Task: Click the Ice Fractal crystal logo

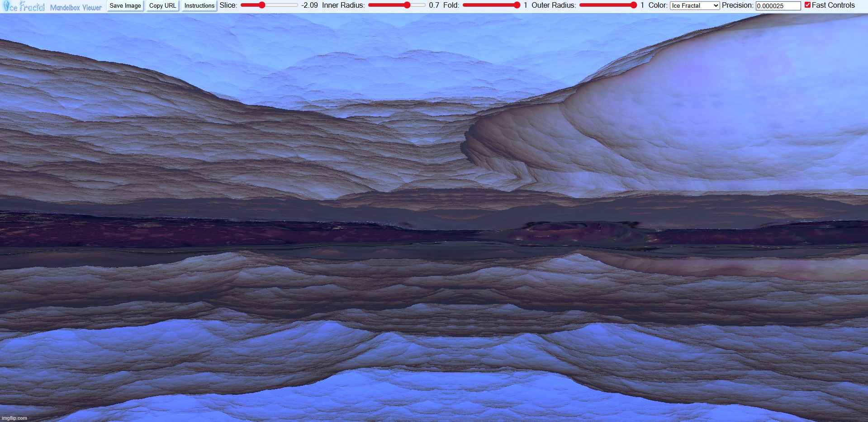Action: [x=24, y=6]
